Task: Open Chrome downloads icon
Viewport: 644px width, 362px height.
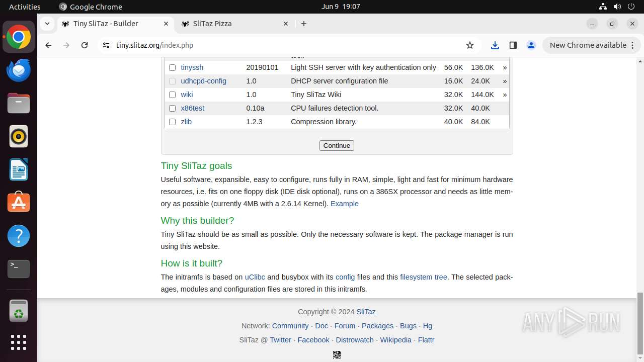Action: 495,45
